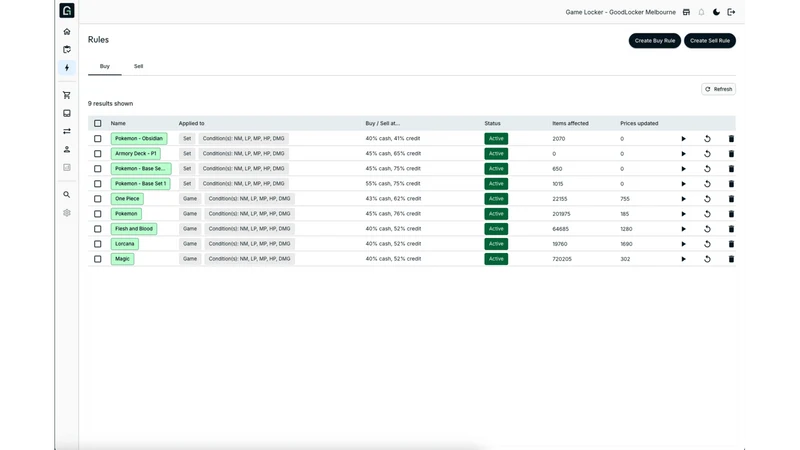Check the One Piece row checkbox
The image size is (800, 450).
(x=97, y=199)
